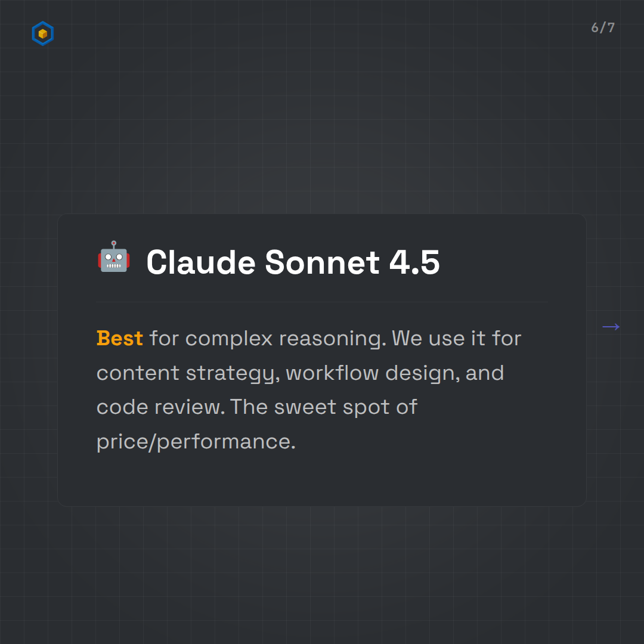The height and width of the screenshot is (644, 644).
Task: Click the hexagon cube logo icon
Action: 42,34
